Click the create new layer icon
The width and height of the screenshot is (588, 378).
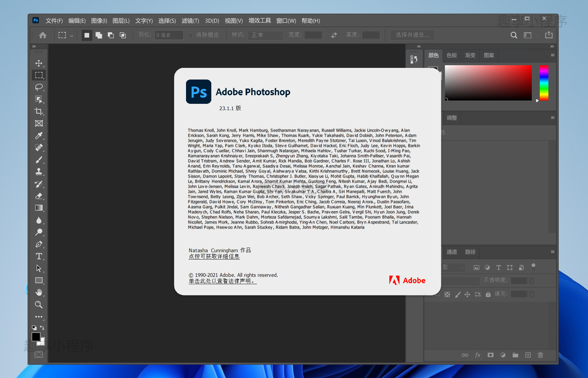[528, 355]
